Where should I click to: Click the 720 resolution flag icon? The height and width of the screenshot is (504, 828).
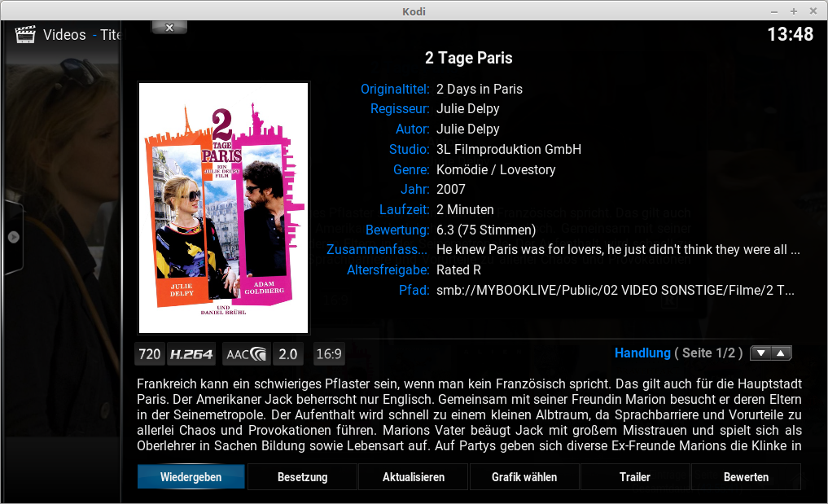click(x=150, y=354)
